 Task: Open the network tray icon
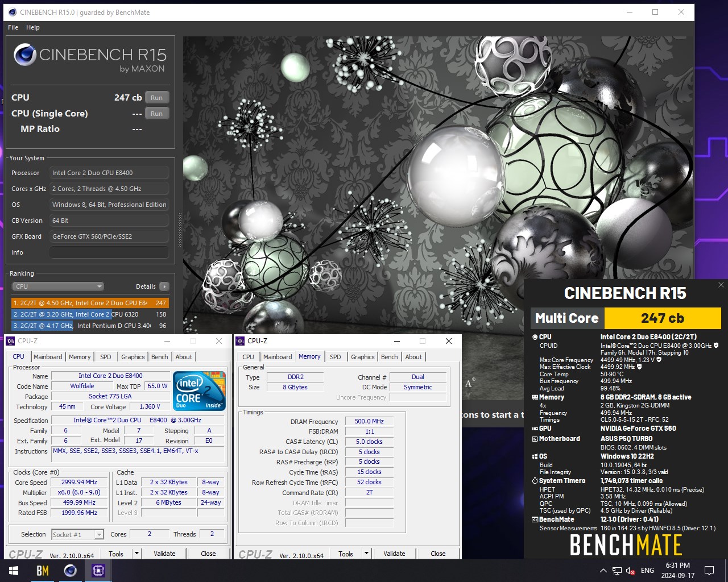[617, 571]
